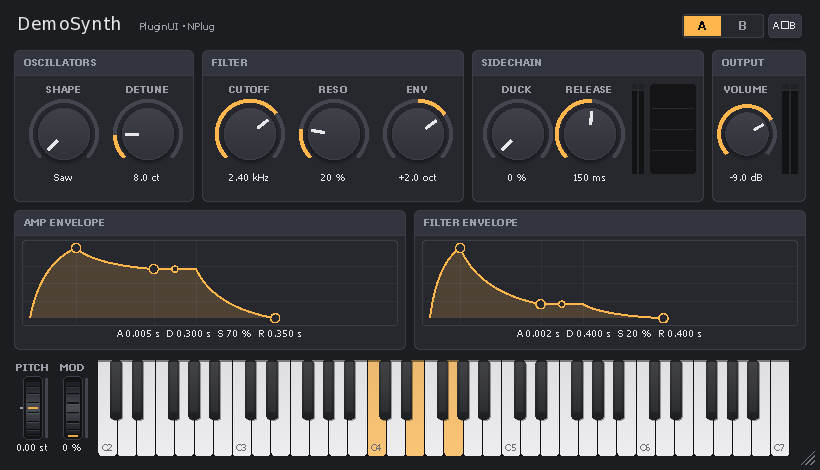Click amp envelope S 70 % readout
Image resolution: width=820 pixels, height=470 pixels.
[x=234, y=334]
